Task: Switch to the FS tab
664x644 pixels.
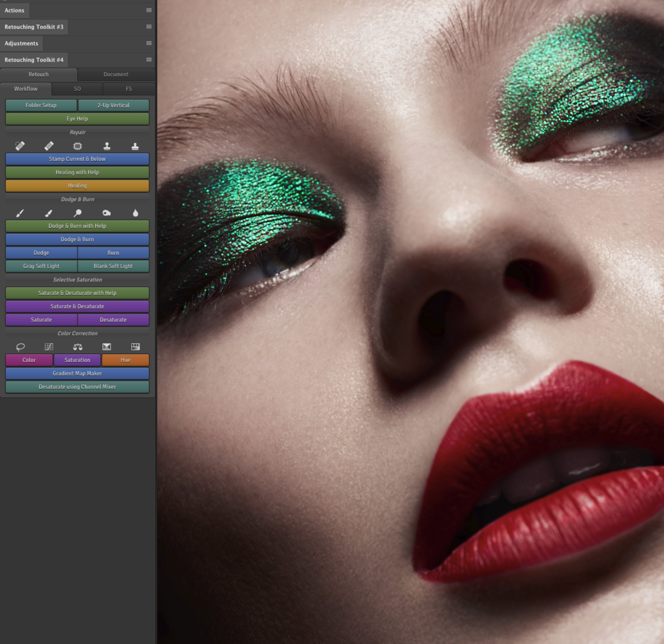Action: [x=129, y=88]
